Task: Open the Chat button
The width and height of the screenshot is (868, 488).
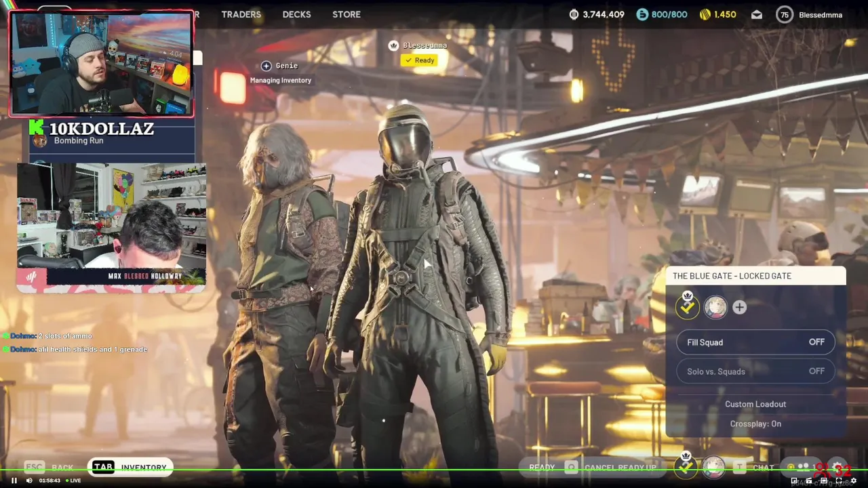Action: (755, 468)
